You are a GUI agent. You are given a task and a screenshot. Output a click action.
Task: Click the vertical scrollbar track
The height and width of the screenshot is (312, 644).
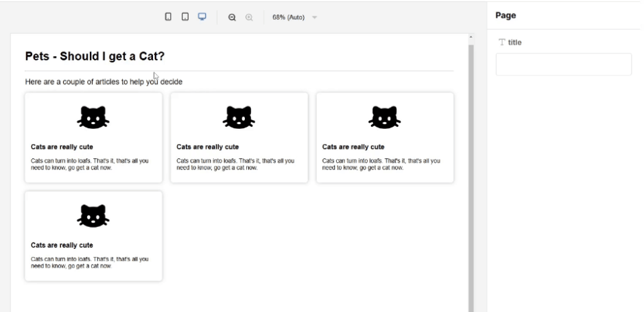pyautogui.click(x=470, y=176)
